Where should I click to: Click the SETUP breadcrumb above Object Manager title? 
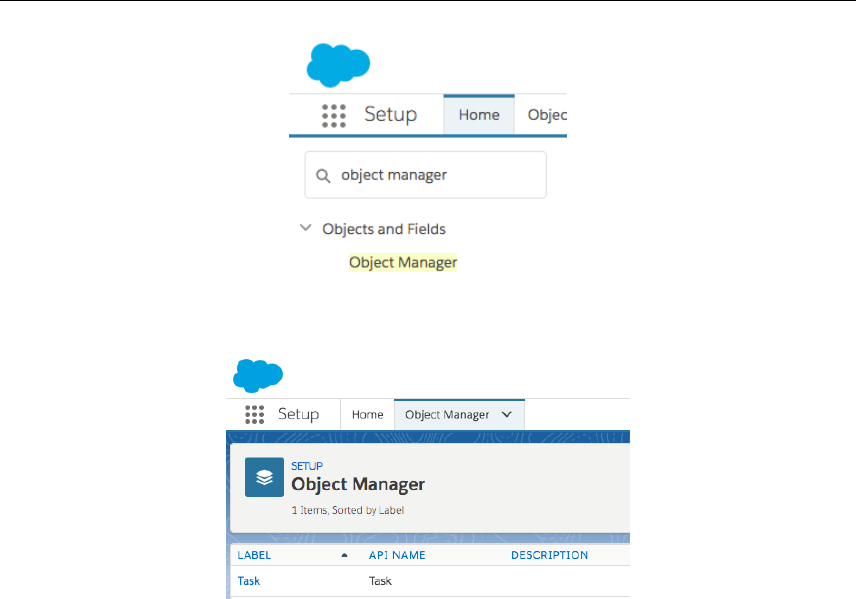(x=307, y=466)
